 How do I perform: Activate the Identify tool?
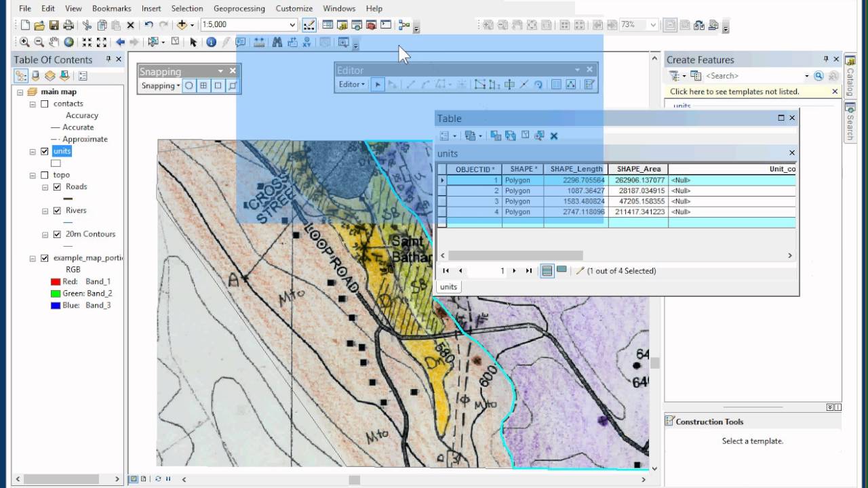(x=211, y=42)
